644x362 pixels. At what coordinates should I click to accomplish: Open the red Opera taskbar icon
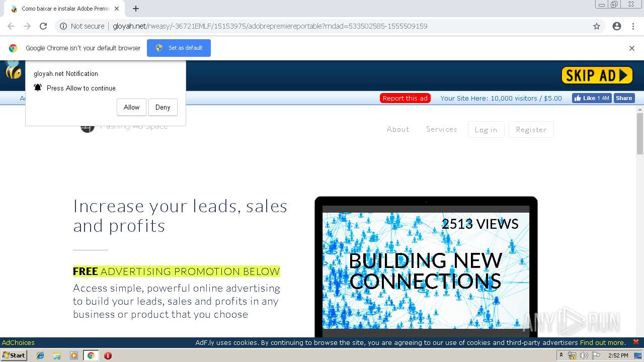pyautogui.click(x=108, y=355)
